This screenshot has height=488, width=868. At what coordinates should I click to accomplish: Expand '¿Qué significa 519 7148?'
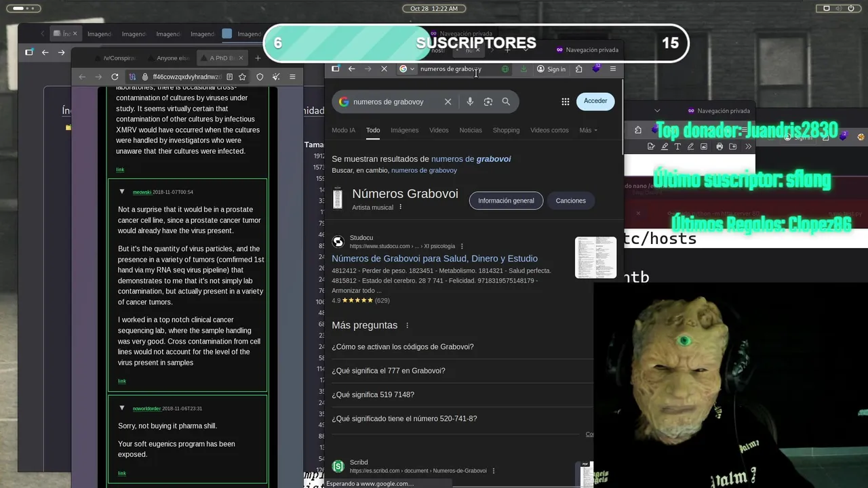[x=462, y=394]
